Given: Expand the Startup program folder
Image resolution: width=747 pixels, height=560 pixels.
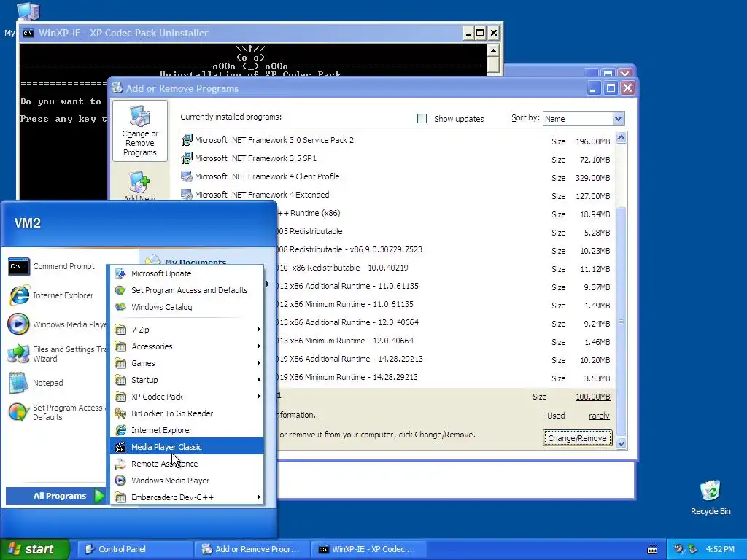Looking at the screenshot, I should [187, 379].
